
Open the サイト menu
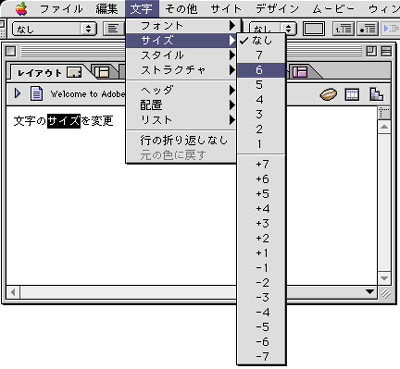pyautogui.click(x=226, y=9)
